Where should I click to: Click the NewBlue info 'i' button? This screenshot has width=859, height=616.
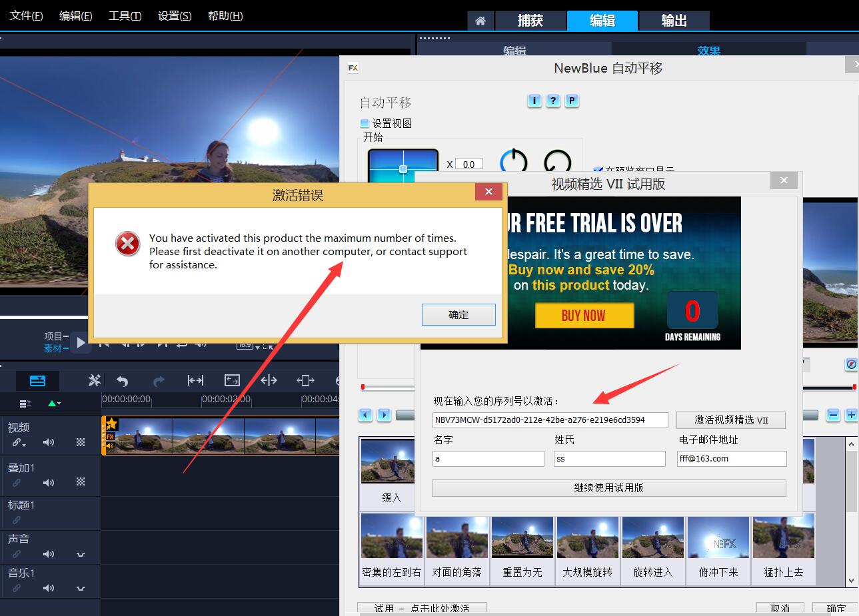pyautogui.click(x=534, y=101)
